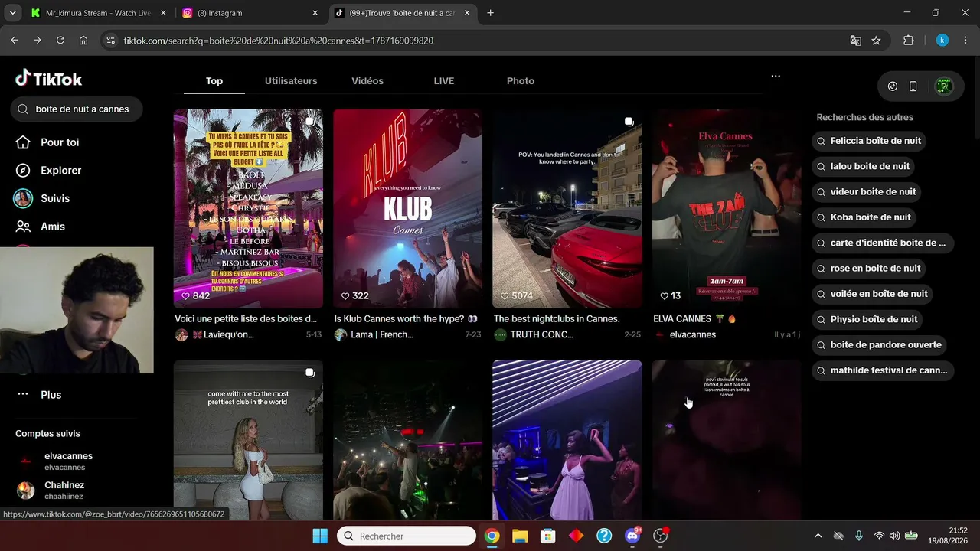This screenshot has width=980, height=551.
Task: Select the Top results tab
Action: (214, 81)
